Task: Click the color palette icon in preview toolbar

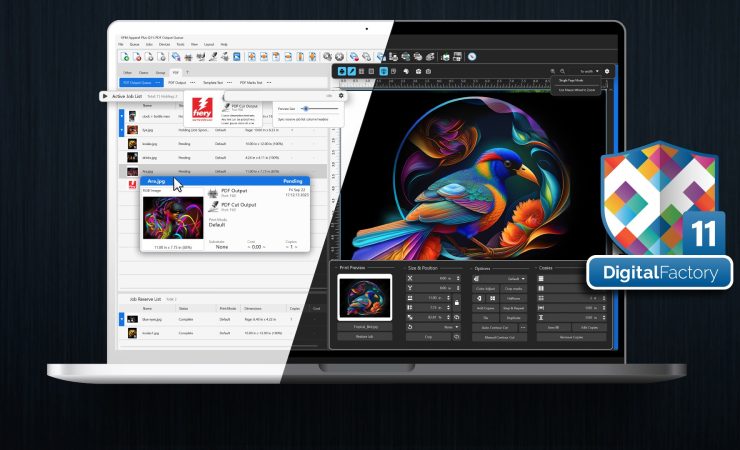Action: (x=406, y=71)
